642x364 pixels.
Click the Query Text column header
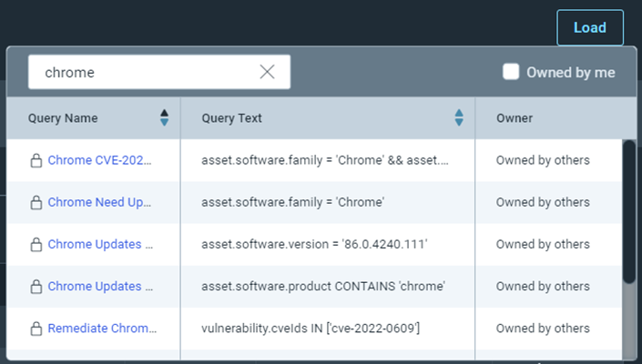(x=328, y=118)
